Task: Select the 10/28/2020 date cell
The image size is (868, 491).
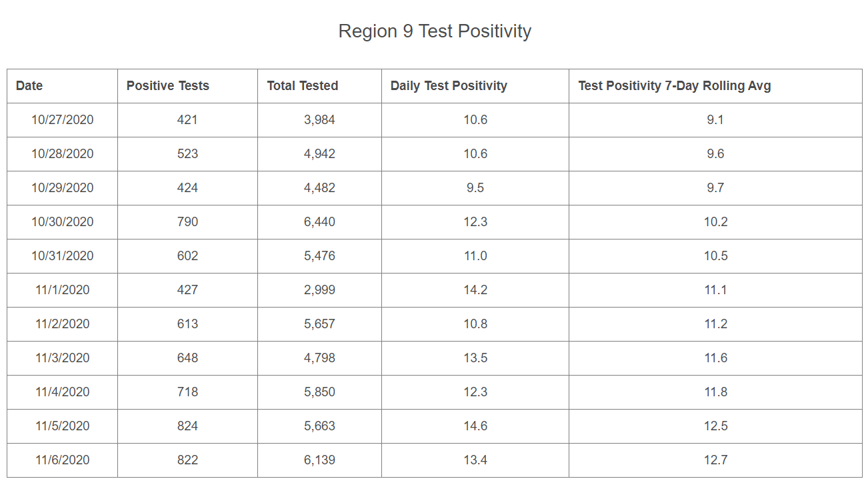Action: (63, 154)
